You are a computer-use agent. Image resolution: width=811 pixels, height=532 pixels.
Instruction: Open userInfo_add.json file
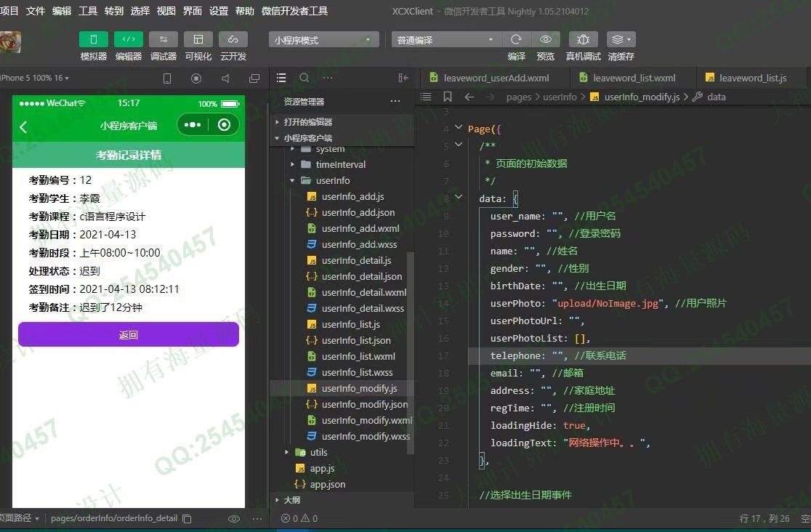(358, 213)
